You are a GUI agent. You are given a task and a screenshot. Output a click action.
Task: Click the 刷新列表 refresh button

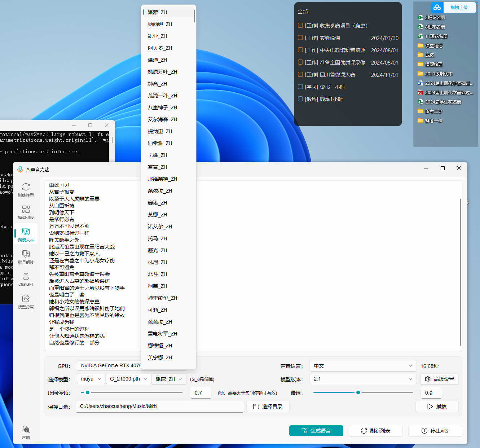click(375, 431)
